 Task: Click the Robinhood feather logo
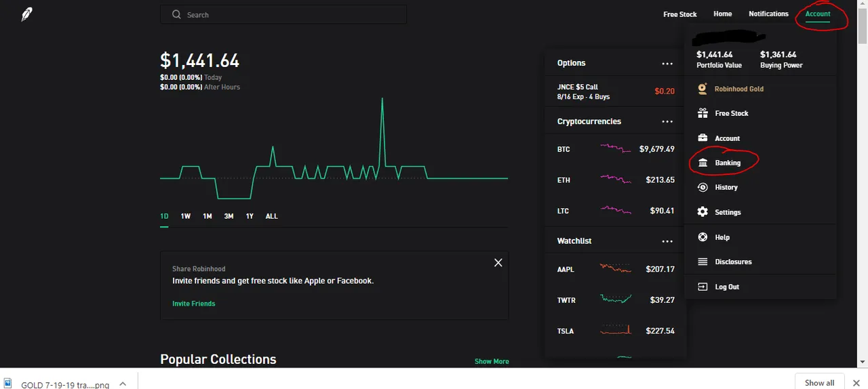pos(26,14)
